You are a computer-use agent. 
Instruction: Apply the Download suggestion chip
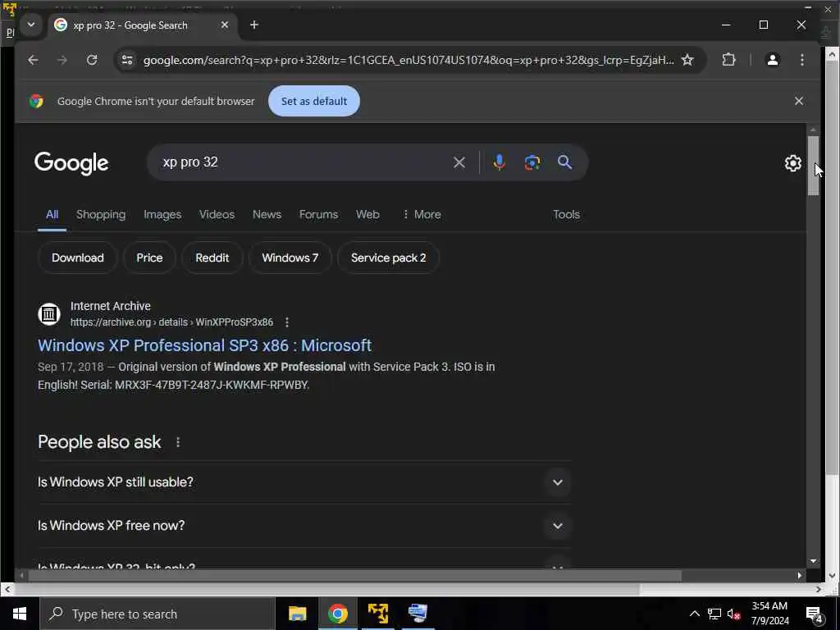click(x=78, y=258)
